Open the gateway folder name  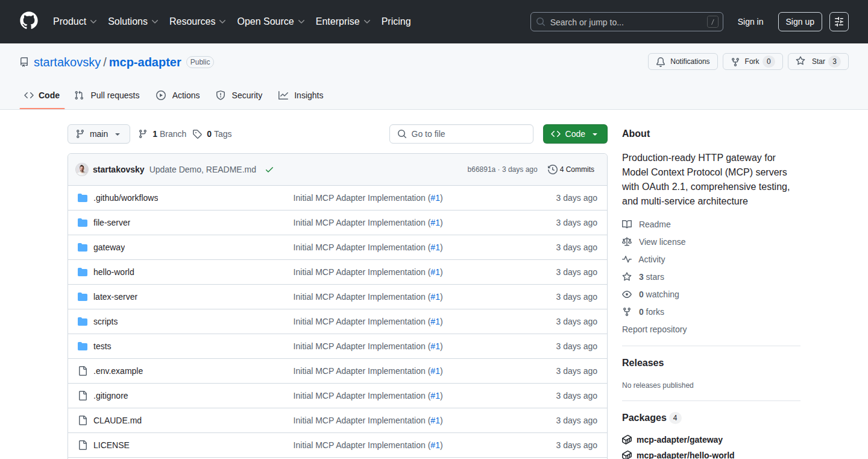click(109, 247)
